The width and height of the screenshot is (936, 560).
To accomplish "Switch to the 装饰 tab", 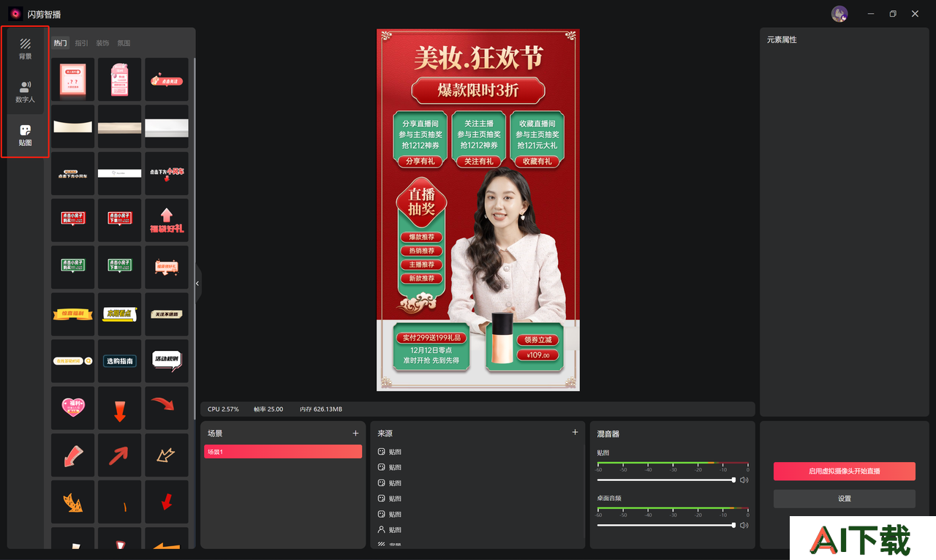I will pyautogui.click(x=102, y=43).
